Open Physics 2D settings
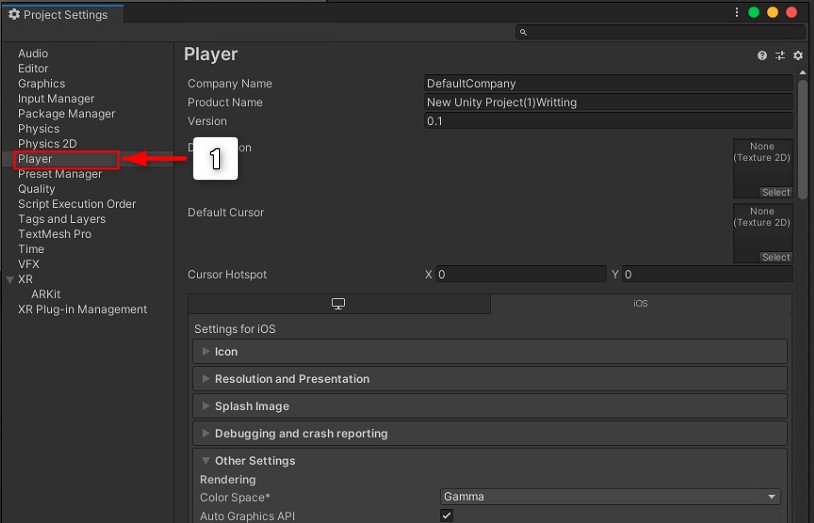The image size is (814, 523). click(x=47, y=144)
